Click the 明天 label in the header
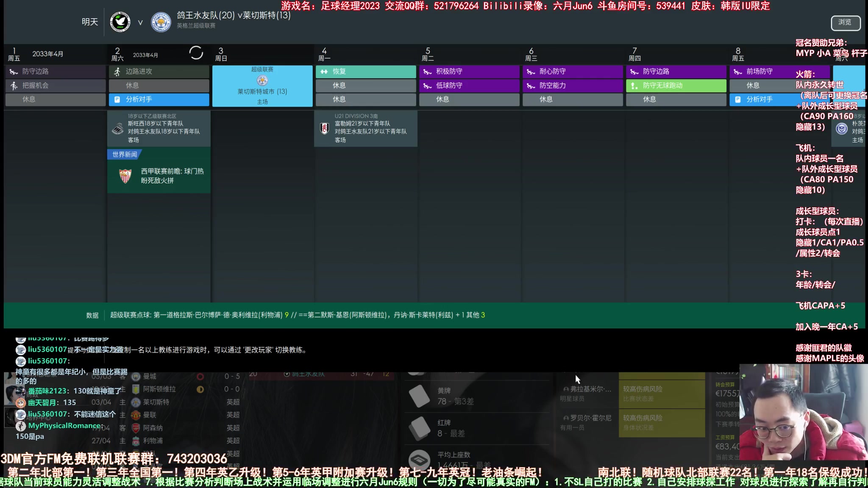868x488 pixels. [x=90, y=22]
